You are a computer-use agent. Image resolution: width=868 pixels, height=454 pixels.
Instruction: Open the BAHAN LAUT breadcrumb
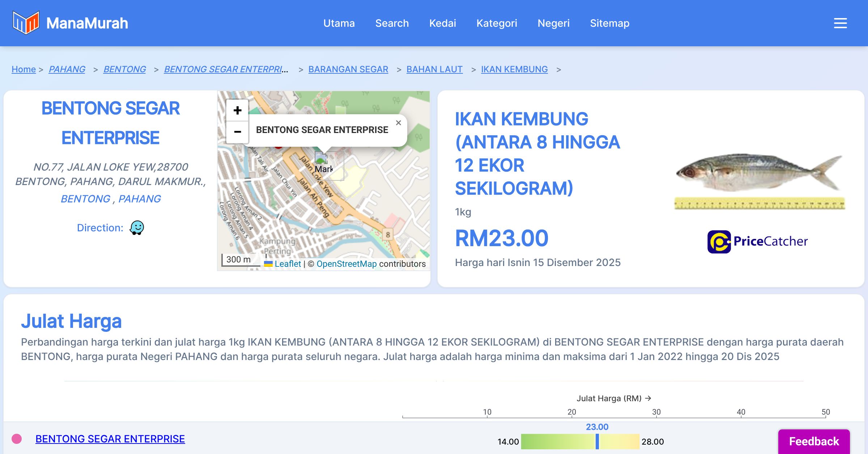434,69
